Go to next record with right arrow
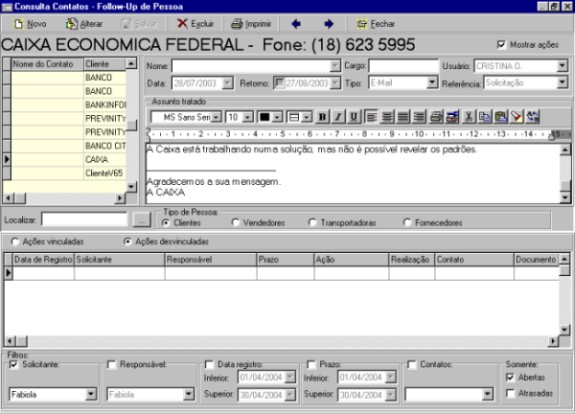Screen dimensions: 575x414 (329, 24)
